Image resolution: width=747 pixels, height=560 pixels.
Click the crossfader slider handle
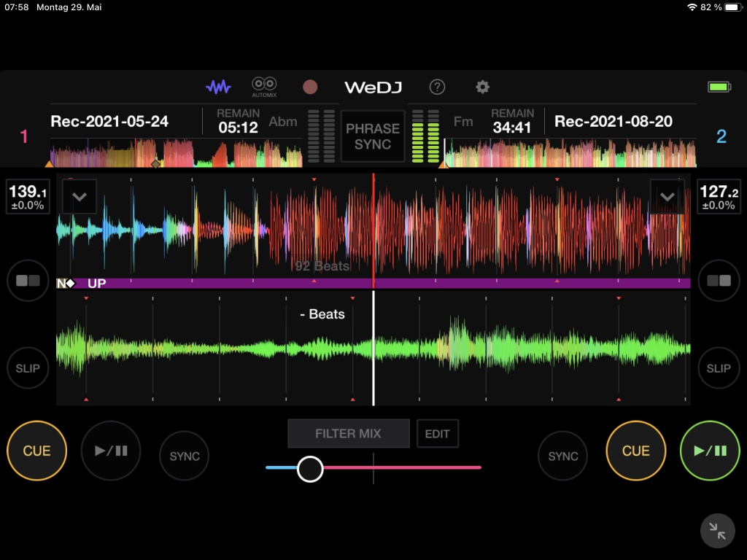coord(310,468)
